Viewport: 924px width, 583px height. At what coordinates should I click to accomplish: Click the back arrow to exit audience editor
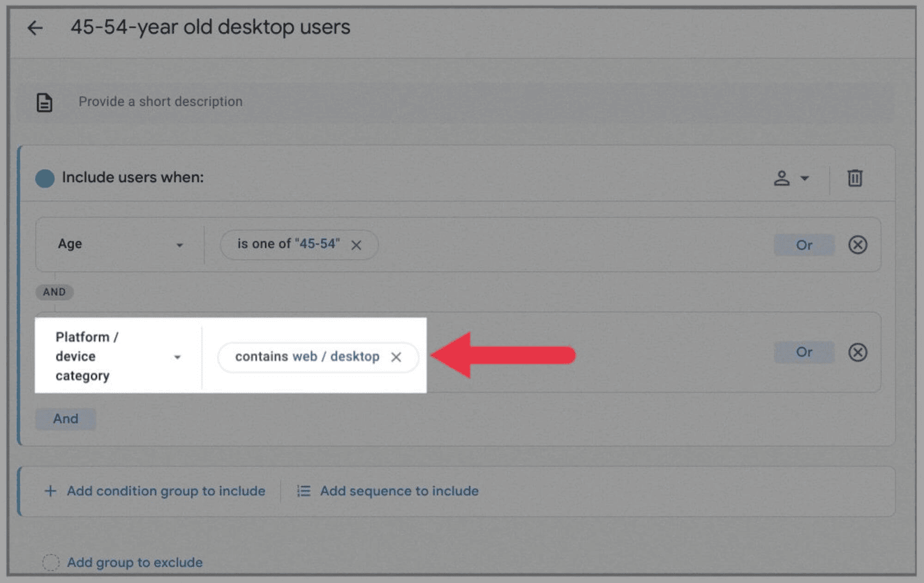pyautogui.click(x=35, y=27)
